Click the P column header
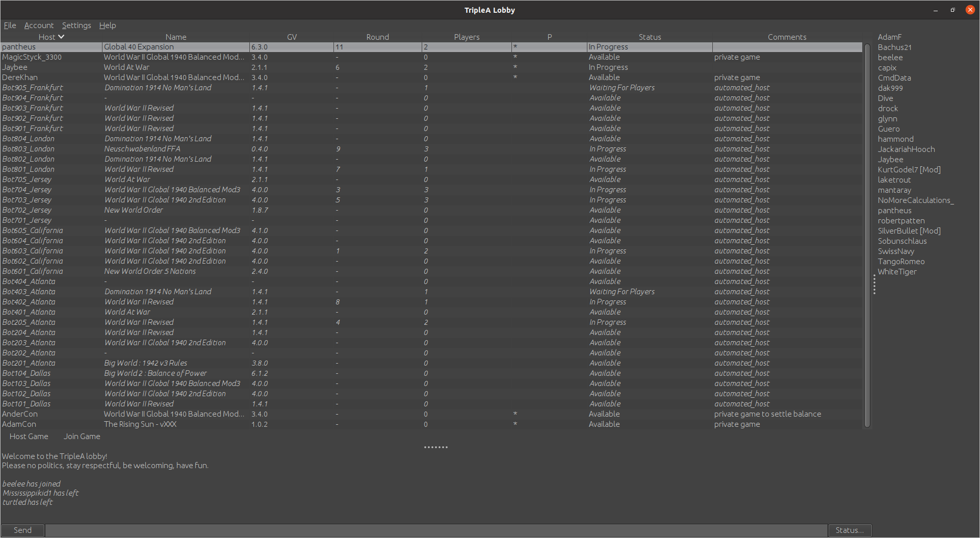This screenshot has width=980, height=538. pyautogui.click(x=549, y=37)
